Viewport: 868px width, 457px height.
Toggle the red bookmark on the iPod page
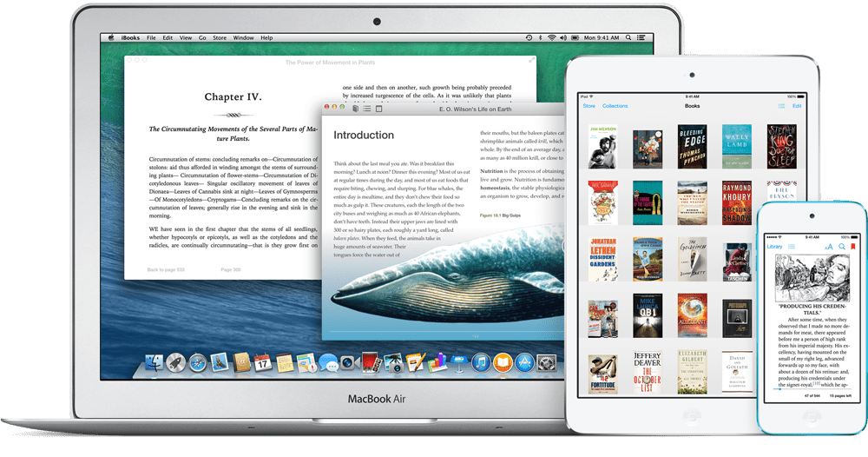point(852,247)
